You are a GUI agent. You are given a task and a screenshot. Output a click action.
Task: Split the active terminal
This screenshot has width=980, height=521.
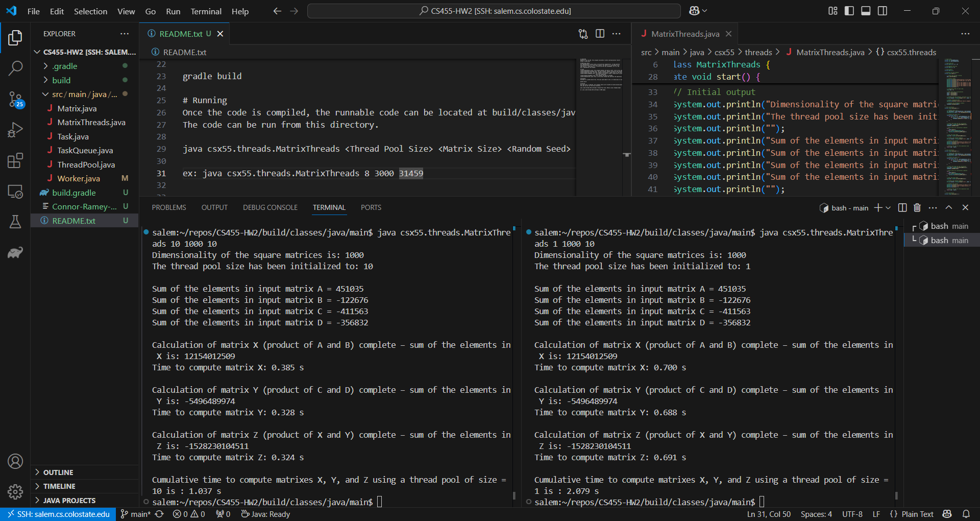902,207
